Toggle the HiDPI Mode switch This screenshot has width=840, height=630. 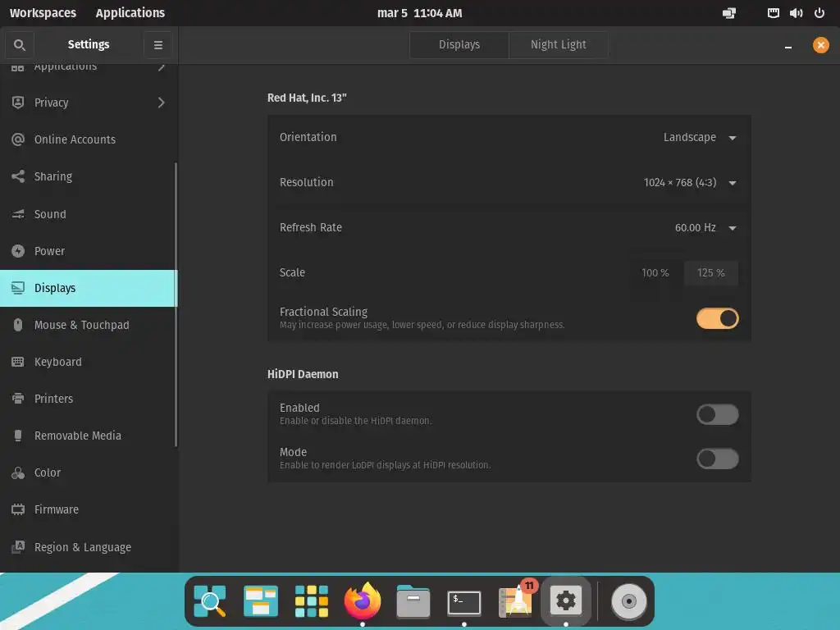(717, 459)
